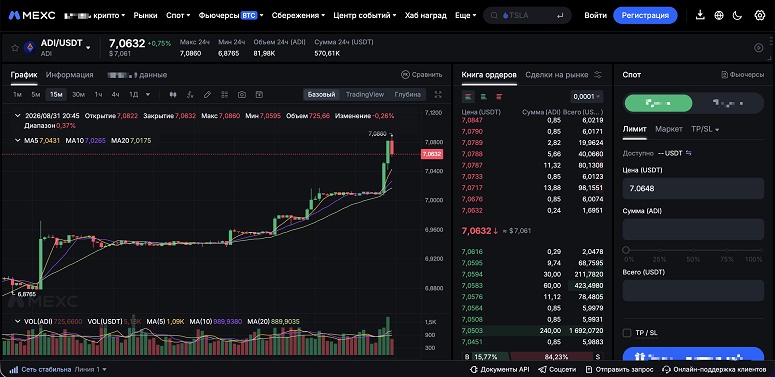Image resolution: width=775 pixels, height=377 pixels.
Task: Click the Войти login link
Action: tap(595, 15)
